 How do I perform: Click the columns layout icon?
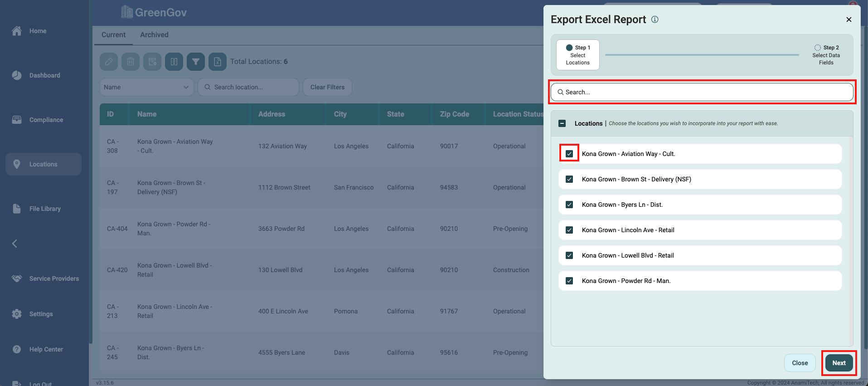(174, 62)
